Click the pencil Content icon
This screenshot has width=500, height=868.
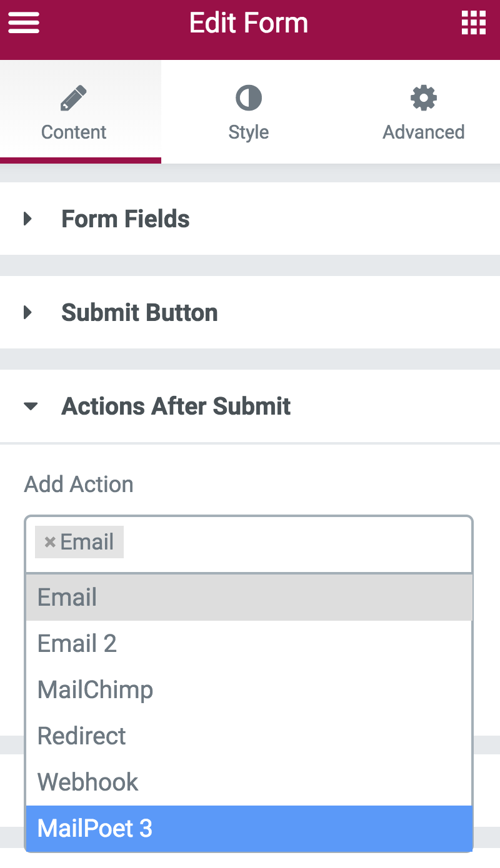coord(74,99)
